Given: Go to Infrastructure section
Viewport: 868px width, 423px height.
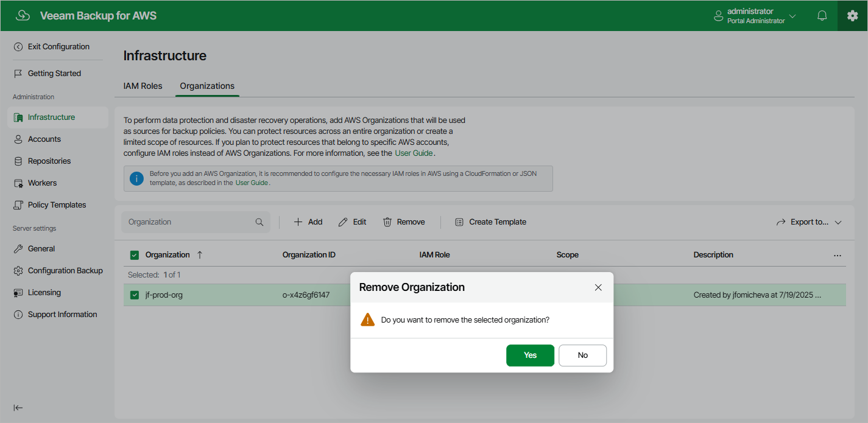Looking at the screenshot, I should pos(58,117).
